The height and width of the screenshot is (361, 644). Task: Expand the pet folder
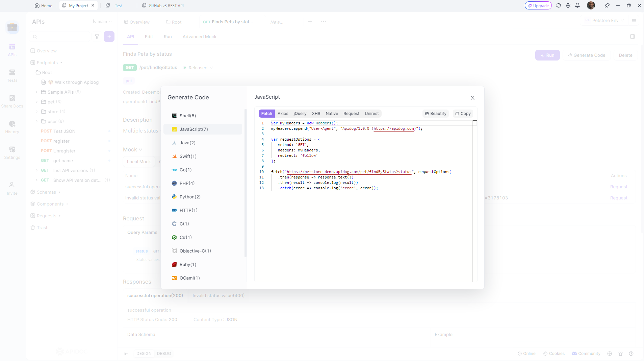tap(37, 102)
